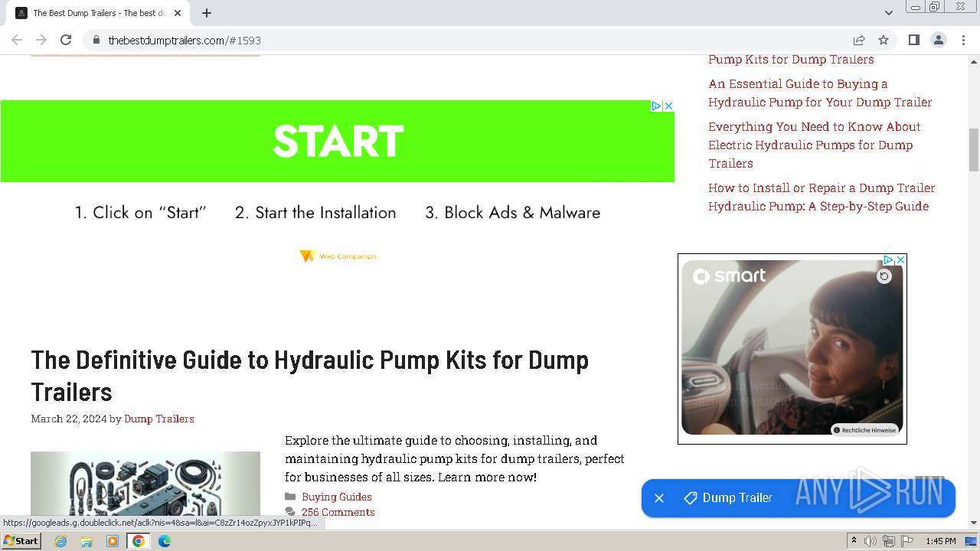Open the Buying Guides category link

pos(337,497)
